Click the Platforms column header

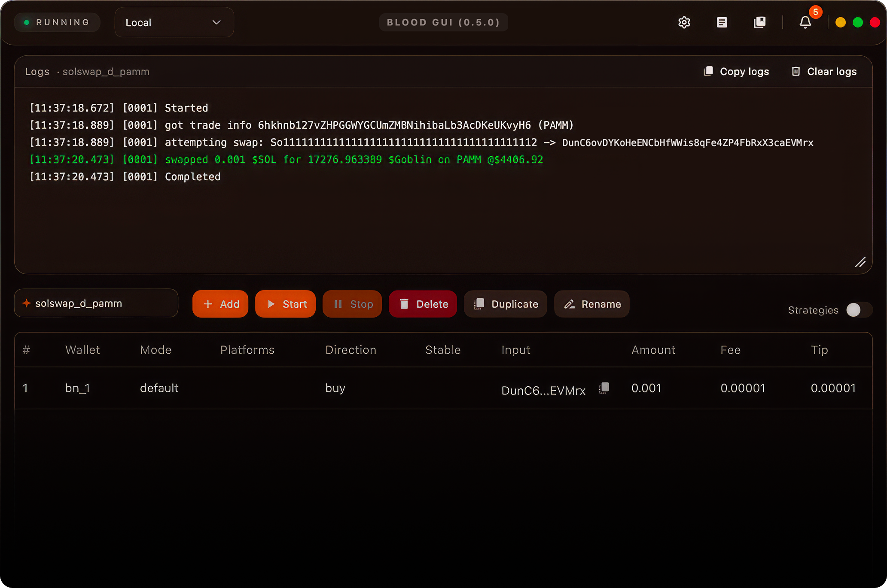click(247, 350)
